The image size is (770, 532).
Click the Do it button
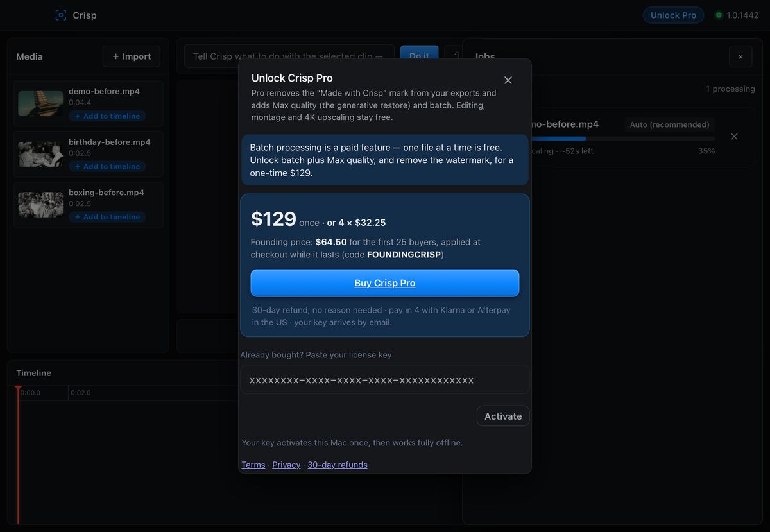click(419, 56)
